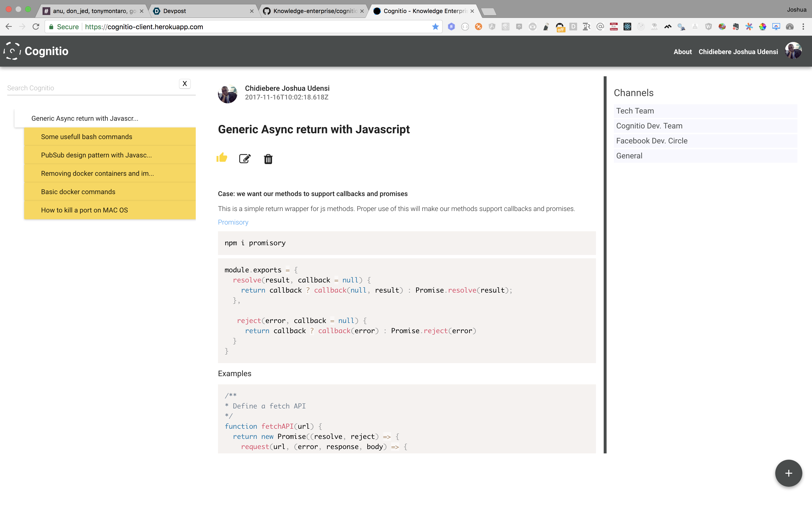Viewport: 812px width, 507px height.
Task: Click the Cognitio logo icon in header
Action: coord(12,51)
